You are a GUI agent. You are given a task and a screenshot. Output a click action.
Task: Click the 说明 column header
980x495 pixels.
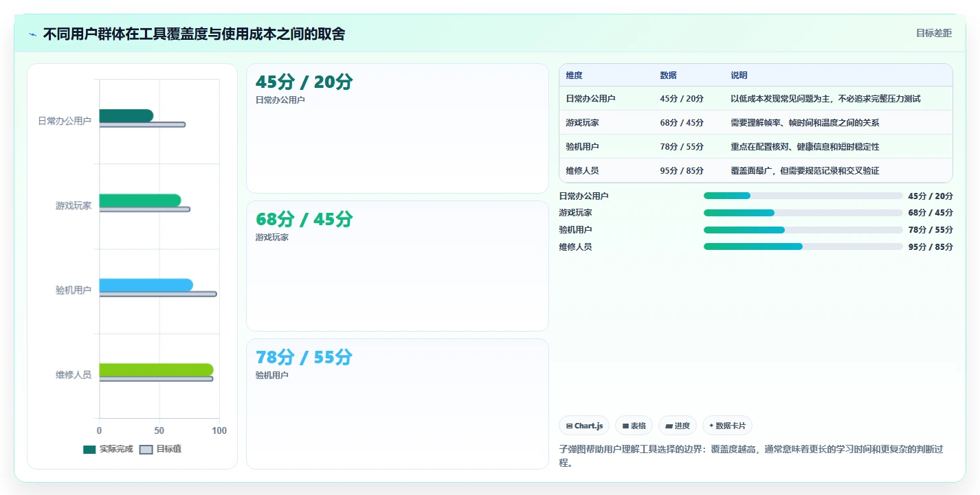[739, 76]
